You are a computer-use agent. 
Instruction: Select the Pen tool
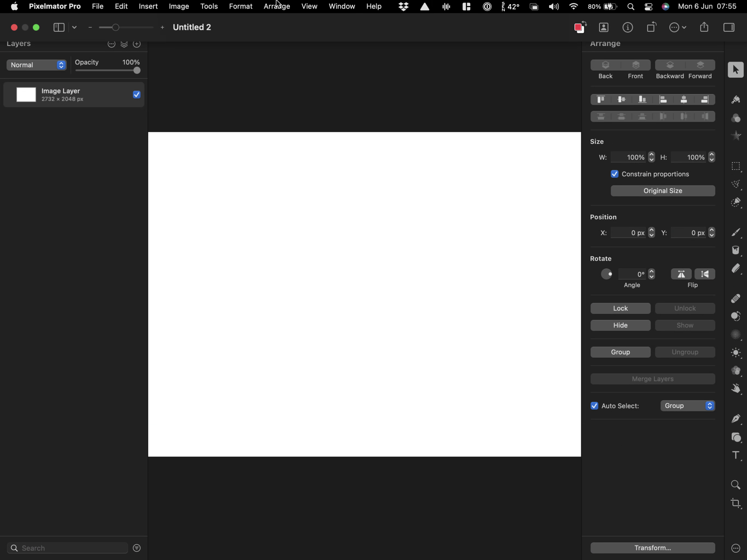(736, 419)
